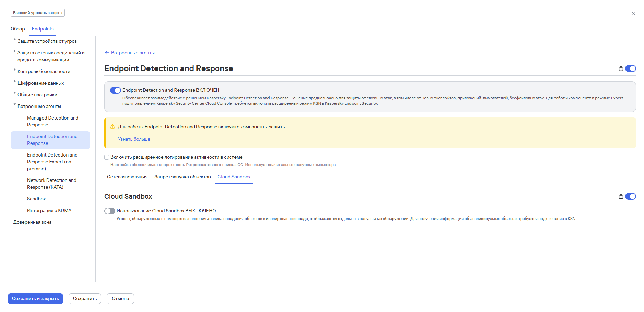Close the policy window with X
The width and height of the screenshot is (644, 312).
pos(633,13)
